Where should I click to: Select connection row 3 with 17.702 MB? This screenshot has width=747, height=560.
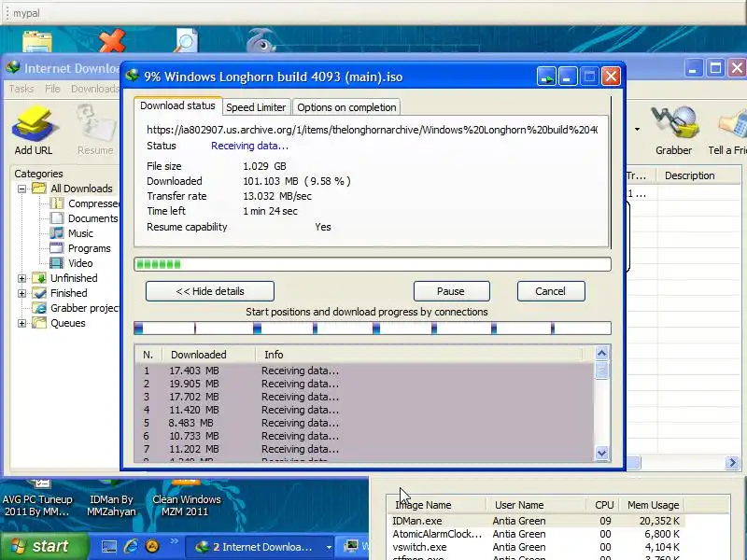pos(364,398)
